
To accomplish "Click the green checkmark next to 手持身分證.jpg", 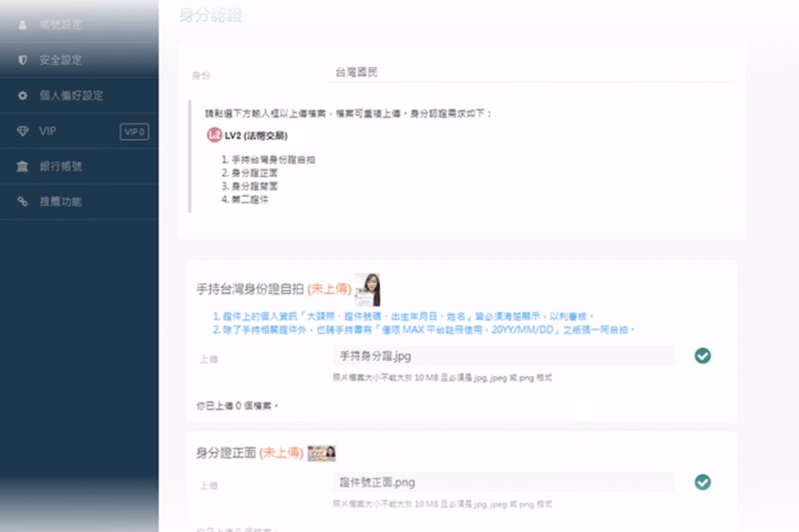I will 703,356.
